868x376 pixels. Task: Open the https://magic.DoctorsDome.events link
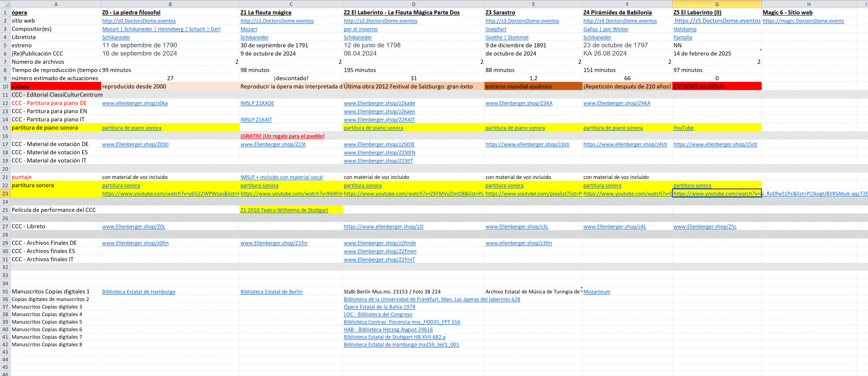[x=803, y=21]
